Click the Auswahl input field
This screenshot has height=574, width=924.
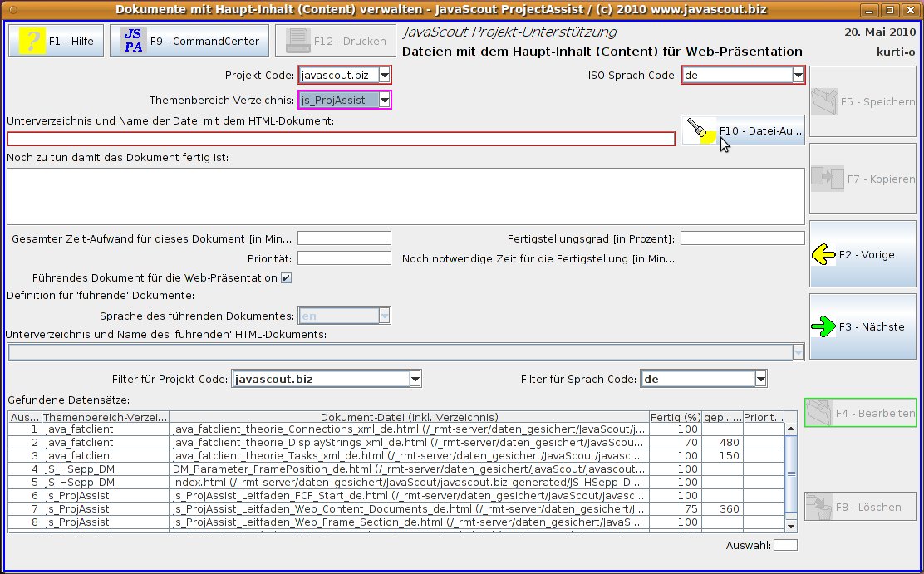785,546
